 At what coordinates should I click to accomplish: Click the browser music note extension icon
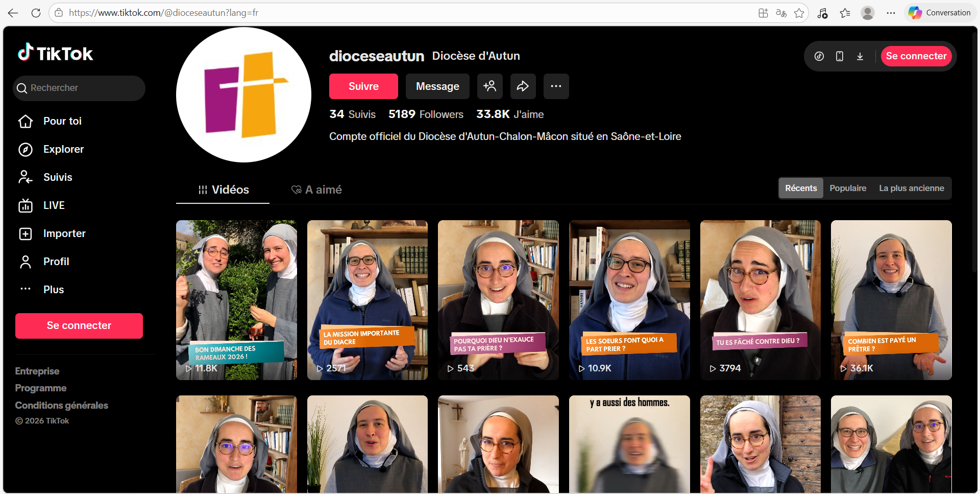(822, 13)
